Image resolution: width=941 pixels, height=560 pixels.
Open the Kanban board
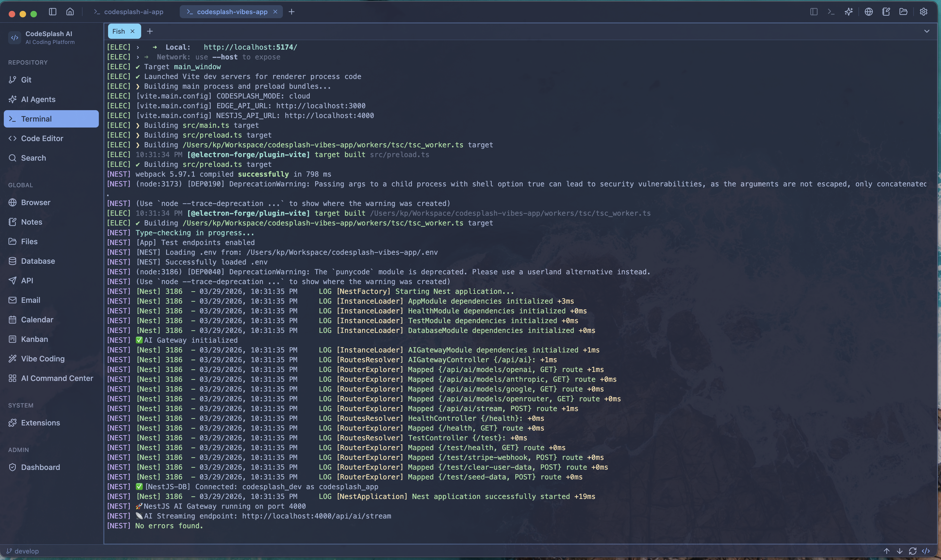click(34, 339)
